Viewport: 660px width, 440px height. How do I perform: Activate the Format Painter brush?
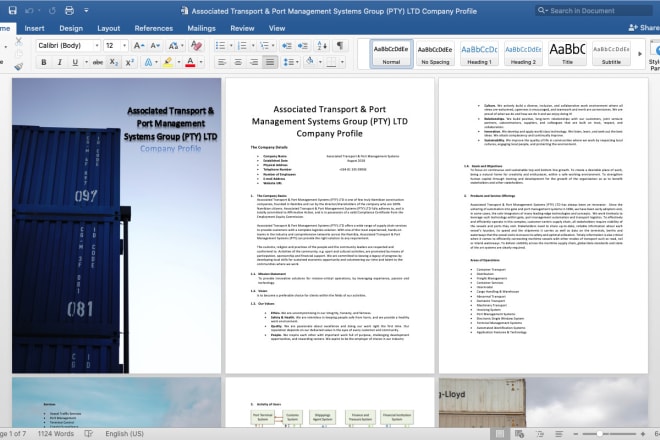19,67
